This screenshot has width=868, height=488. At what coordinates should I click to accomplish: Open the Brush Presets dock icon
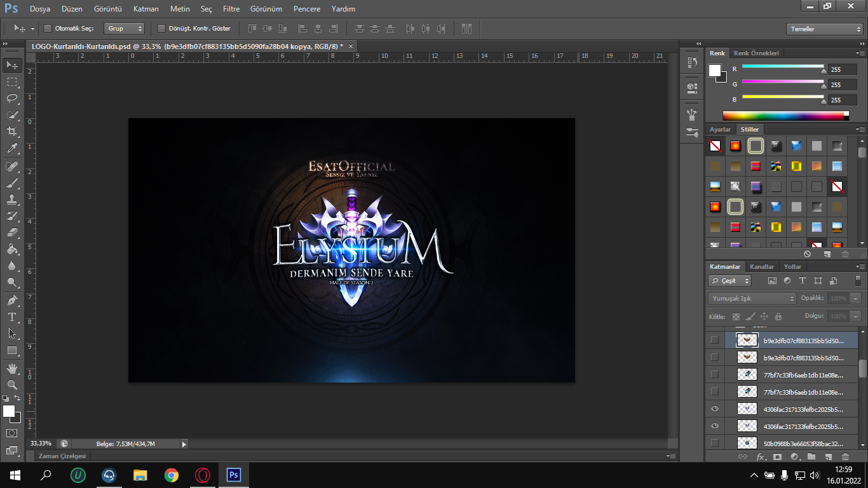coord(692,114)
